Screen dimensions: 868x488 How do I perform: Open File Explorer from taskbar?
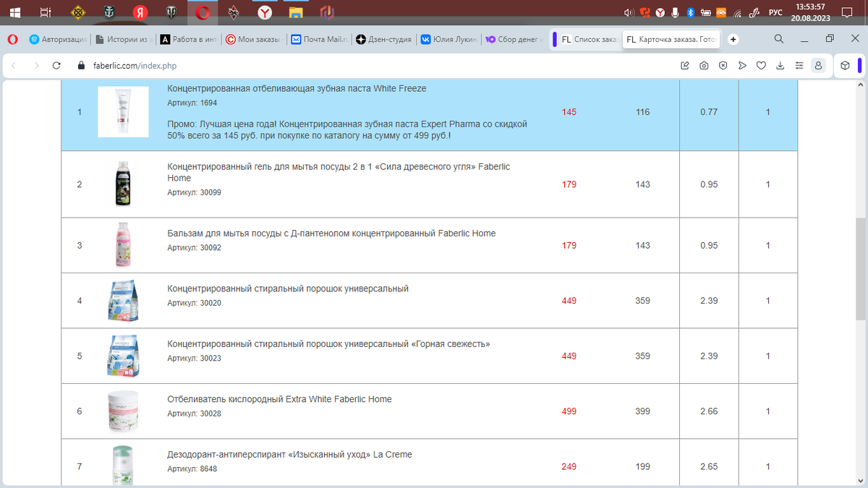(296, 12)
